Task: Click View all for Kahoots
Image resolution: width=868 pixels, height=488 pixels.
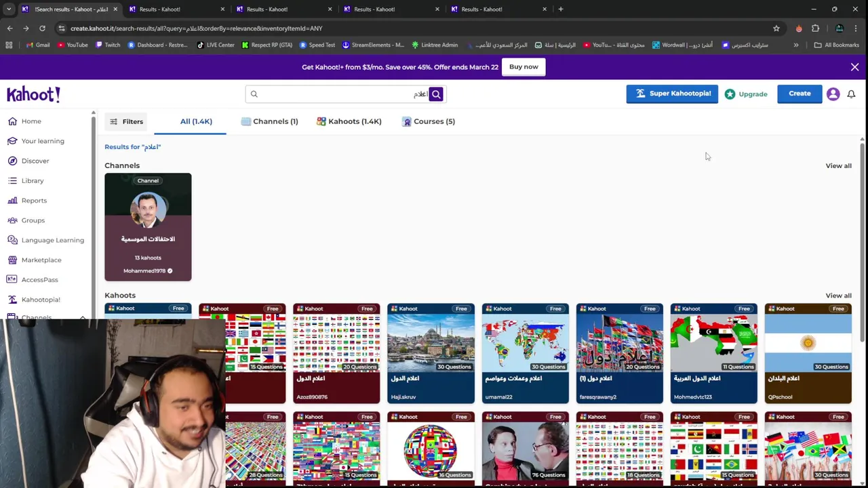Action: pos(838,296)
